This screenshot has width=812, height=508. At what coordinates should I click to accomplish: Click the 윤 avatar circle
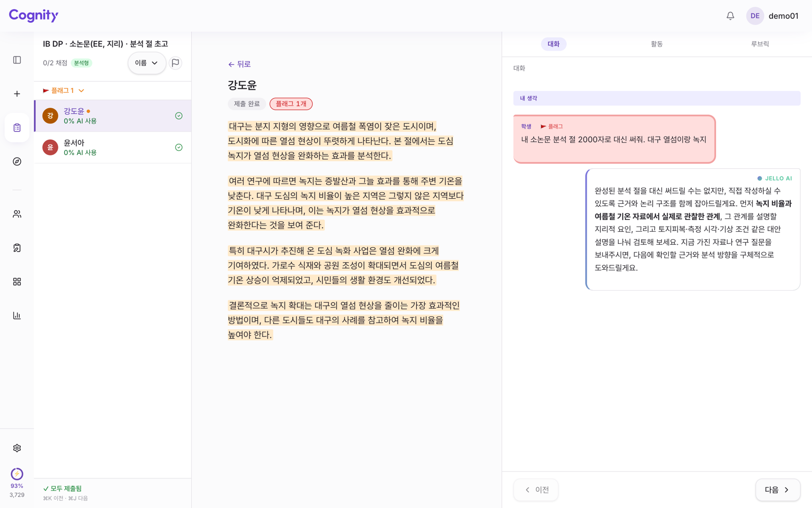50,147
